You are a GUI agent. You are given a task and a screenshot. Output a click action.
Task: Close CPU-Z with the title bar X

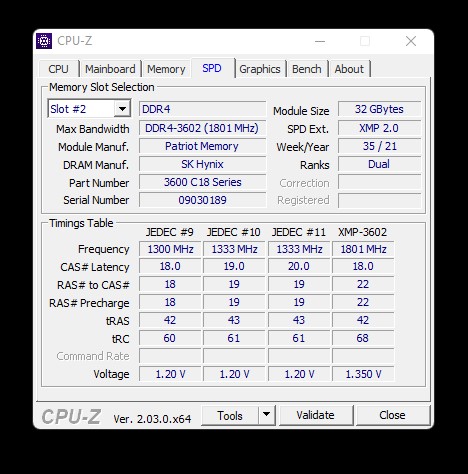(411, 41)
